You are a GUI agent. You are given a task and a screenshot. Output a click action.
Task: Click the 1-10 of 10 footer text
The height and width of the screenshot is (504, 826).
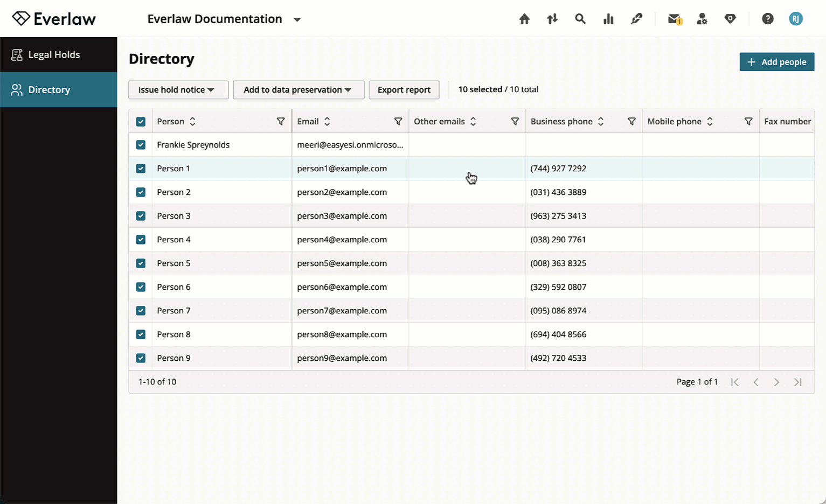pos(157,382)
